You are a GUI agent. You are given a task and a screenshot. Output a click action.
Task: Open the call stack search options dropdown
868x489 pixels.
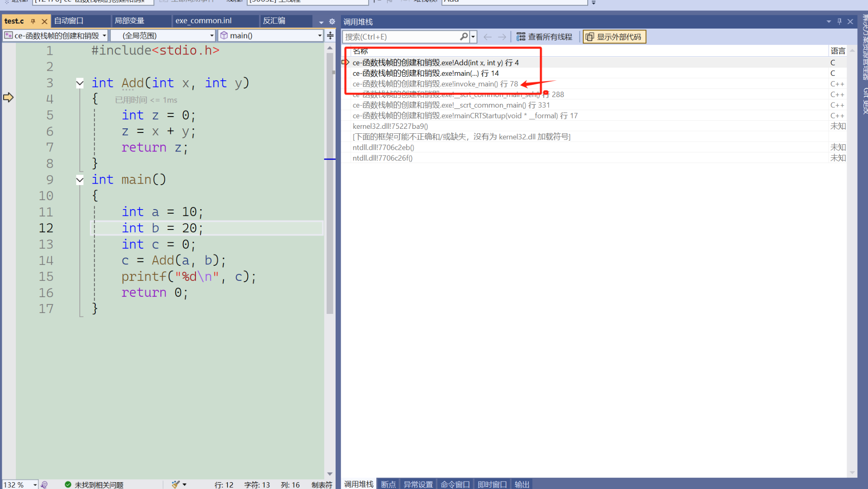click(x=473, y=37)
